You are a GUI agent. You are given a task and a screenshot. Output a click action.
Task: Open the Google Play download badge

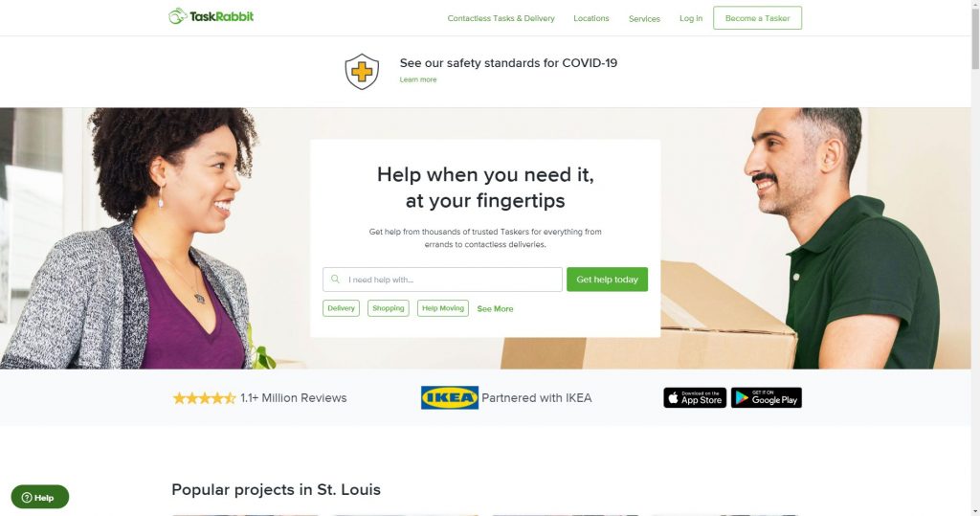(767, 398)
